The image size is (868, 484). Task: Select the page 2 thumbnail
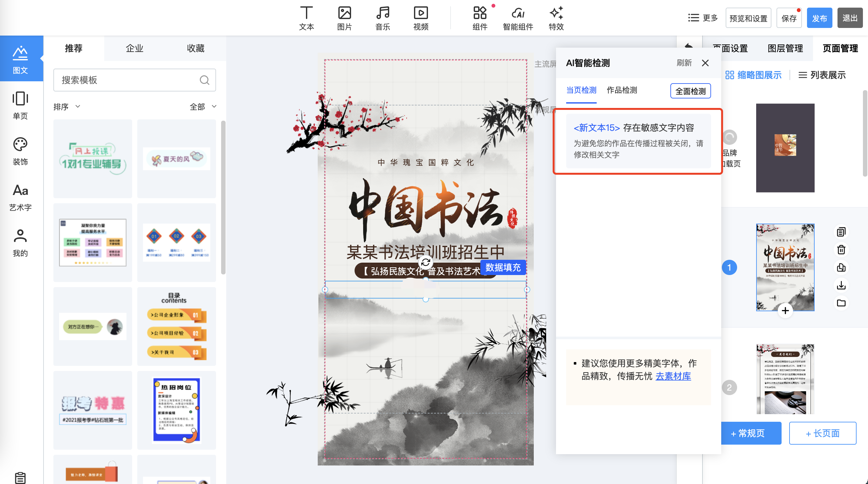(x=785, y=379)
